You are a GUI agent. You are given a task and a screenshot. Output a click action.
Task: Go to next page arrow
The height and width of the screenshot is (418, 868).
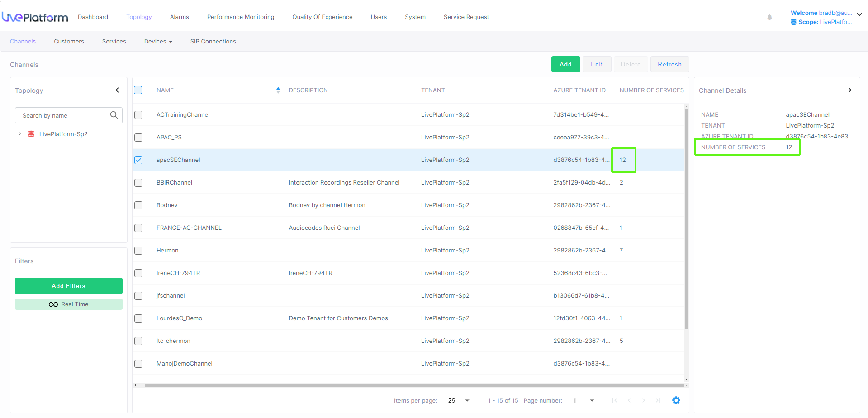click(644, 400)
